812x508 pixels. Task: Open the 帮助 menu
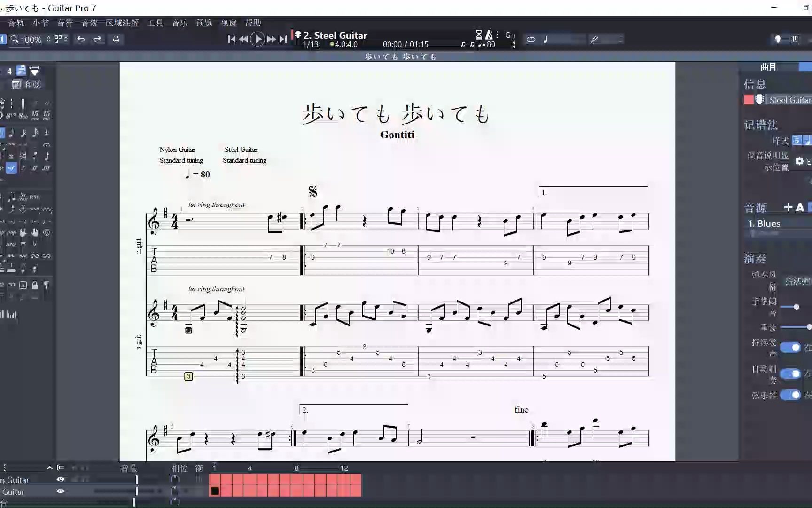click(x=253, y=23)
